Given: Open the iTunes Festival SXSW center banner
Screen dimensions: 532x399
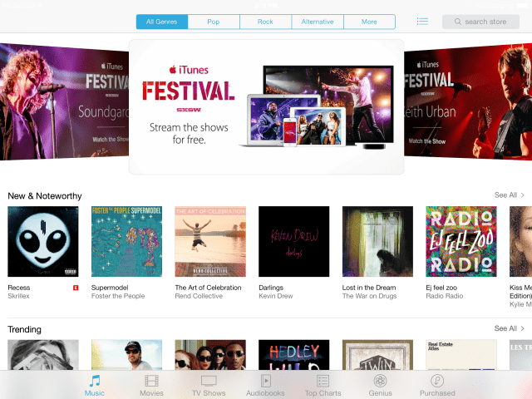Looking at the screenshot, I should point(266,107).
